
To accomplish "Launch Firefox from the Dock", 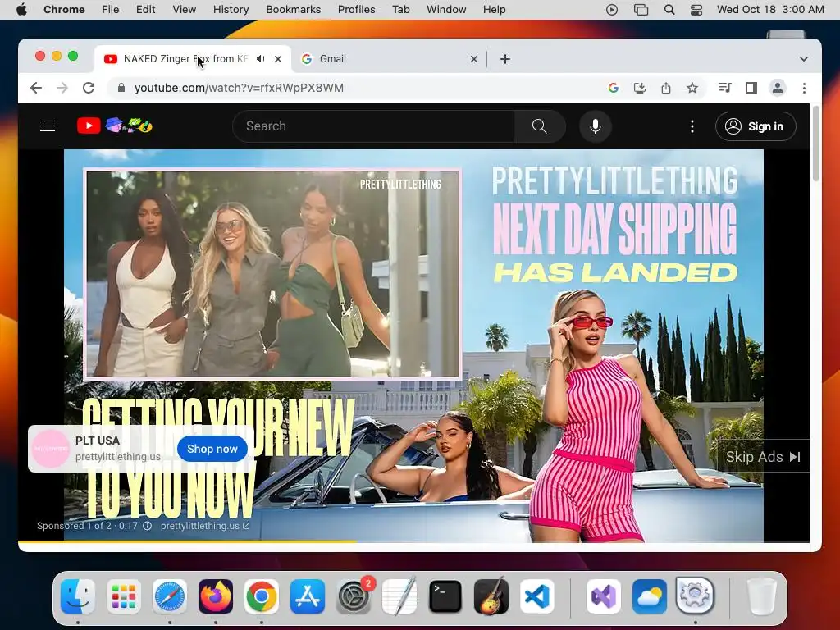I will (x=216, y=596).
